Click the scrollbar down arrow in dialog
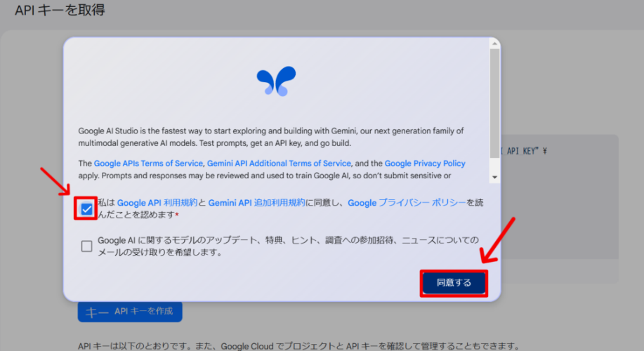644x351 pixels. 494,178
